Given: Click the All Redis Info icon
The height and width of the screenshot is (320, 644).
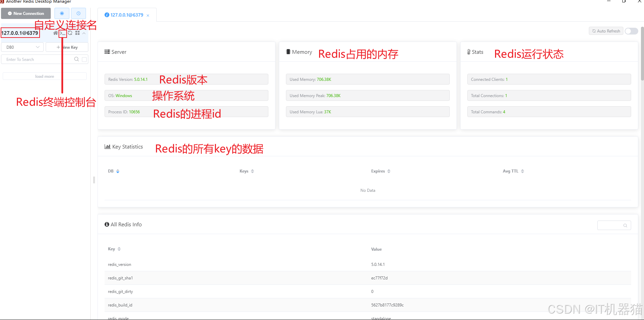Looking at the screenshot, I should coord(107,224).
